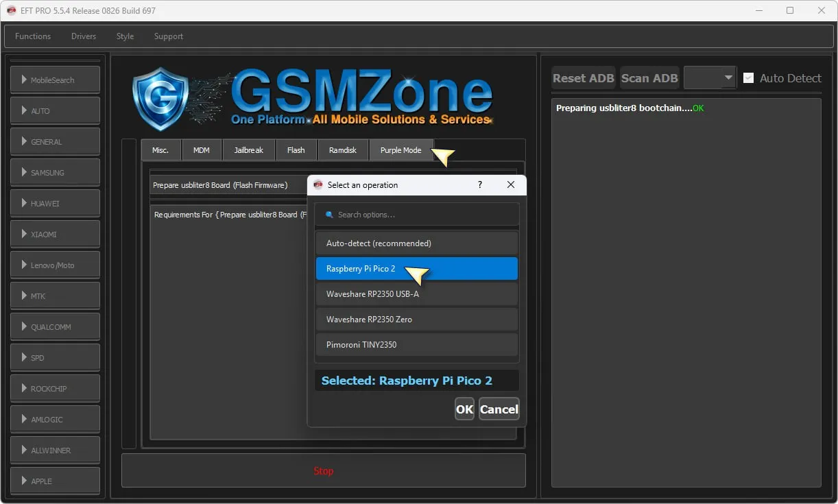Open the Style menu
This screenshot has height=504, width=838.
(x=125, y=36)
